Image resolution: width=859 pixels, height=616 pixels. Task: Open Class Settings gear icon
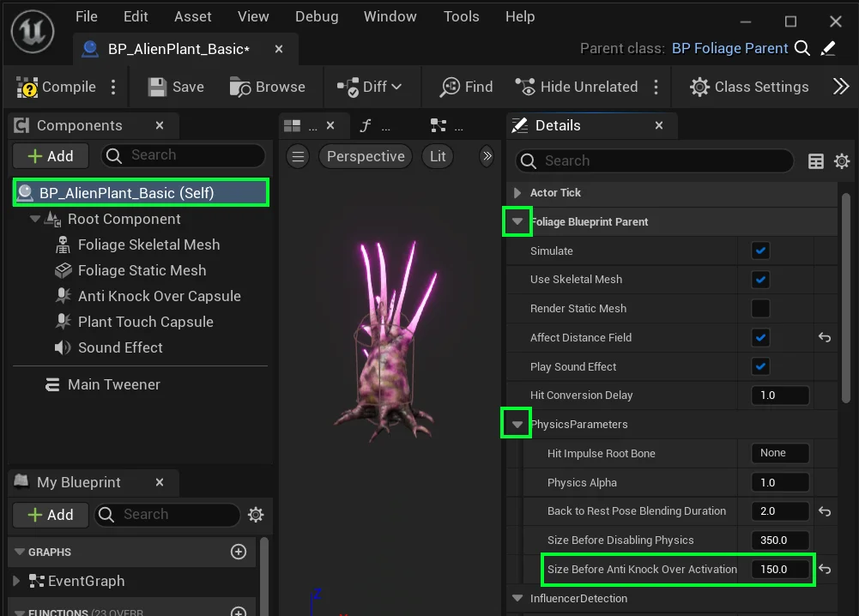coord(700,87)
